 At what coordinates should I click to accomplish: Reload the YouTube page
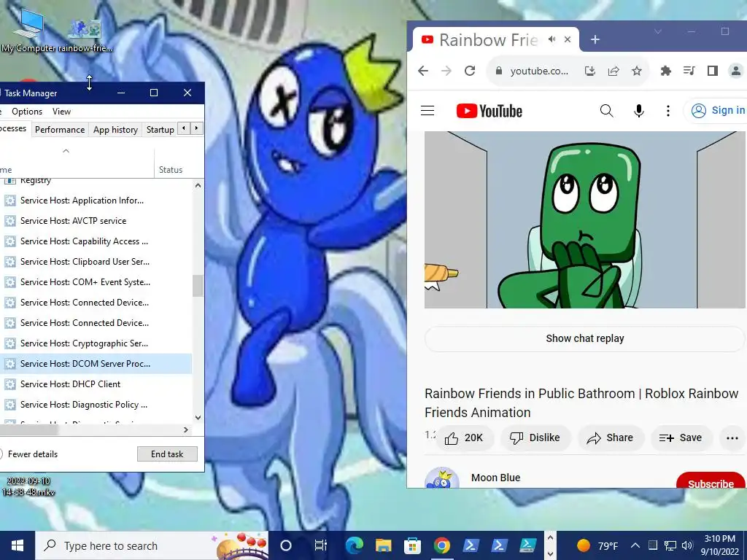(470, 71)
